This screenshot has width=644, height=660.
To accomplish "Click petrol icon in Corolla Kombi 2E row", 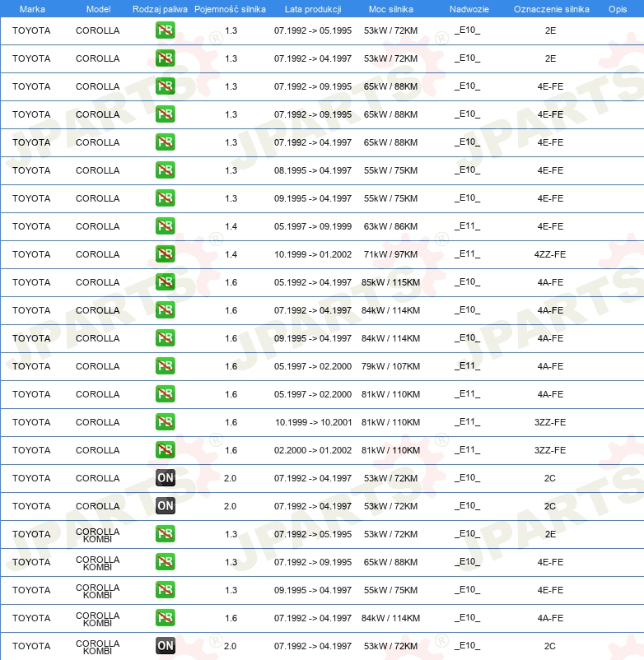I will pos(165,534).
